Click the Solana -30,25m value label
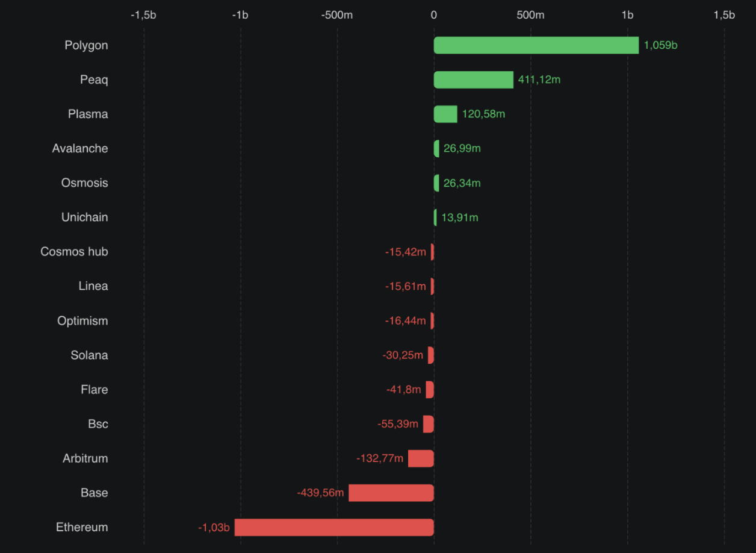The height and width of the screenshot is (553, 756). point(402,355)
